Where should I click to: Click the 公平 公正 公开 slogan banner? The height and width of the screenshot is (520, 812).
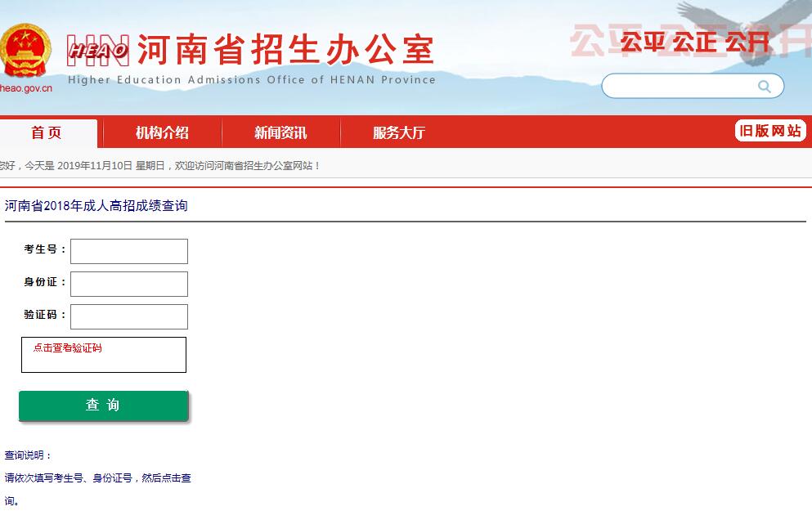(x=693, y=43)
